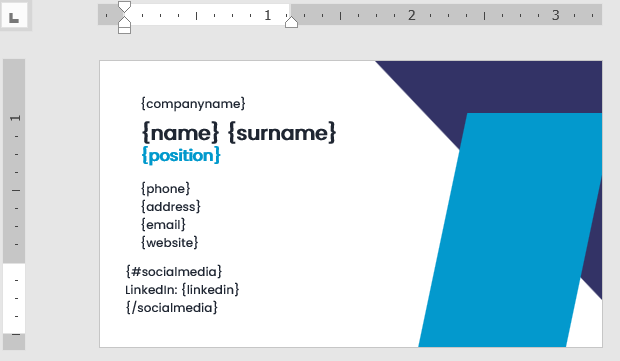Select the hanging indent triangle marker

point(125,22)
